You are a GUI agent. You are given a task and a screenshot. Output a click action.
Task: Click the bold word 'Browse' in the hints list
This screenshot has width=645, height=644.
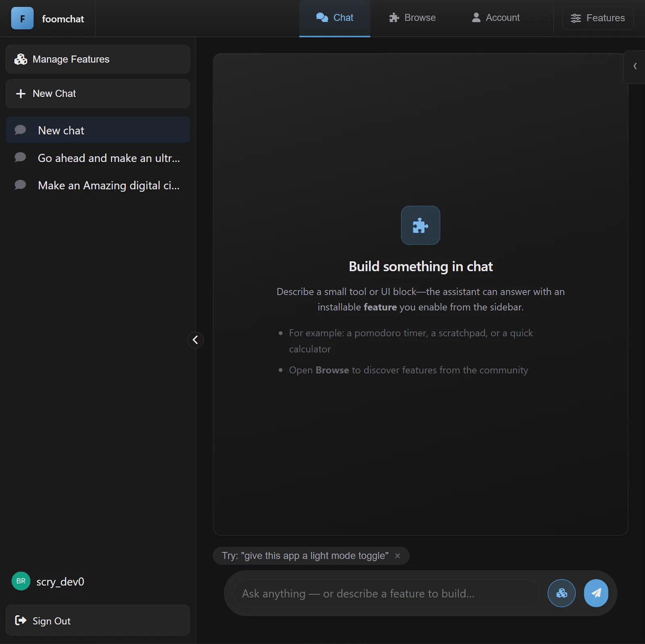[332, 370]
